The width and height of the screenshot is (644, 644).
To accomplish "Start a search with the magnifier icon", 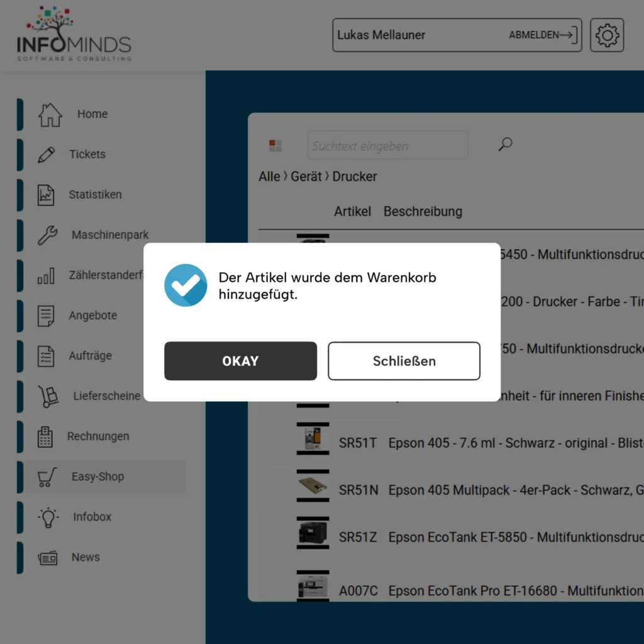I will (x=504, y=145).
